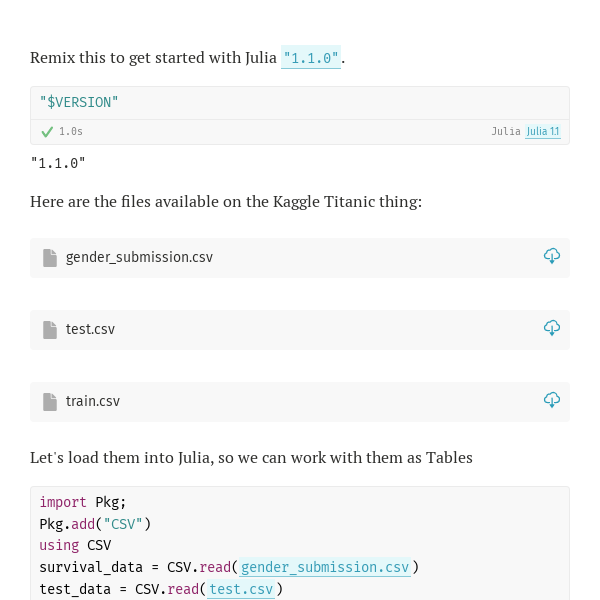Click the "1.1.0" inline code reference
The width and height of the screenshot is (600, 600).
pyautogui.click(x=311, y=57)
